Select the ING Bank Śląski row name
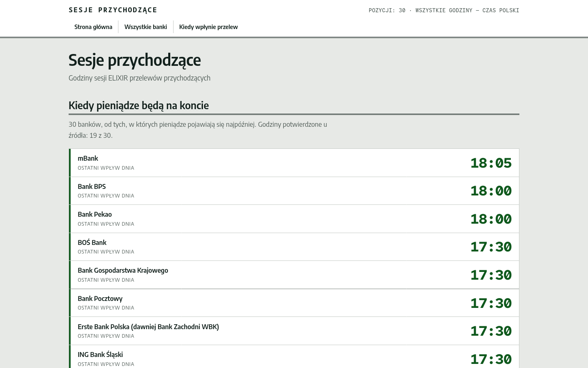This screenshot has height=368, width=588. [x=100, y=355]
